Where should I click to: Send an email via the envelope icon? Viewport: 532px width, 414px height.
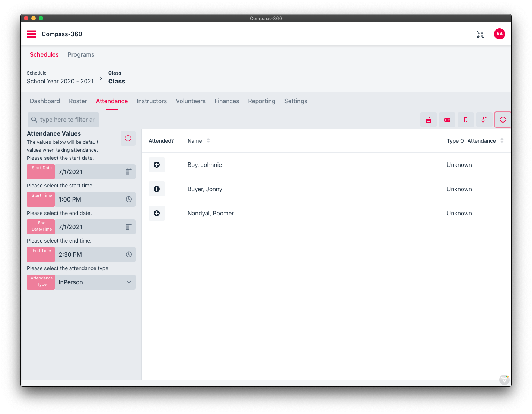447,120
